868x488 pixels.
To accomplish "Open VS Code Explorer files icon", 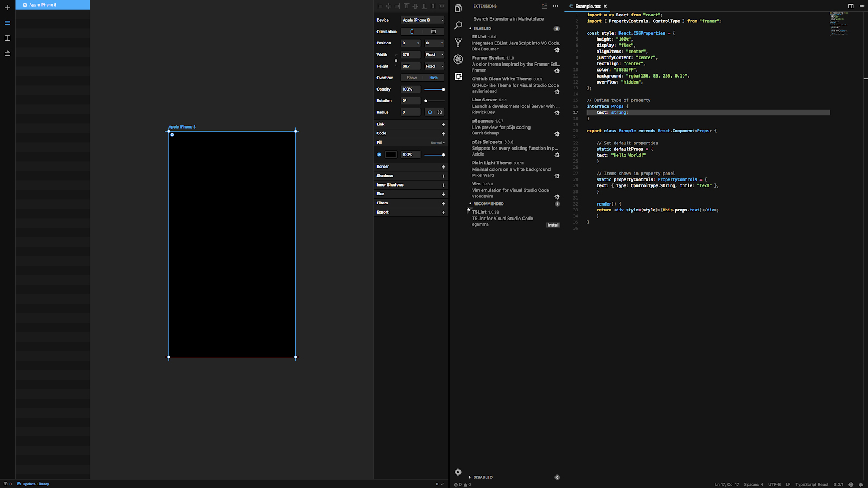I will point(458,8).
